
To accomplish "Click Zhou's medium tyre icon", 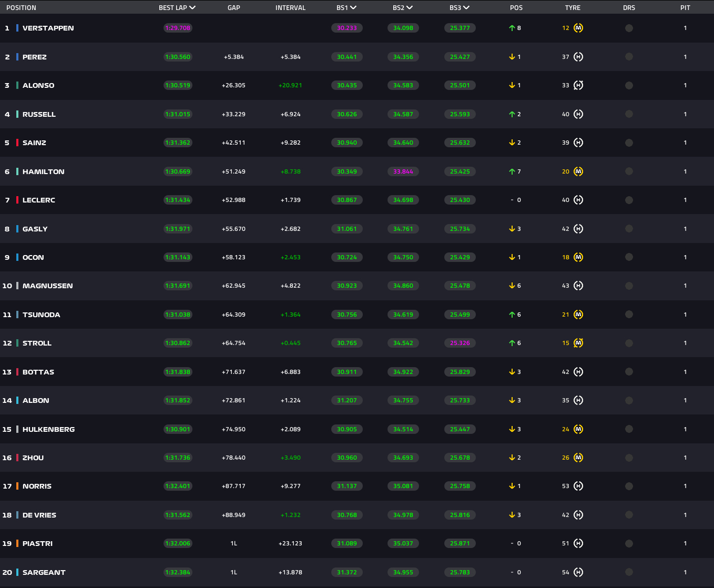I will 578,458.
